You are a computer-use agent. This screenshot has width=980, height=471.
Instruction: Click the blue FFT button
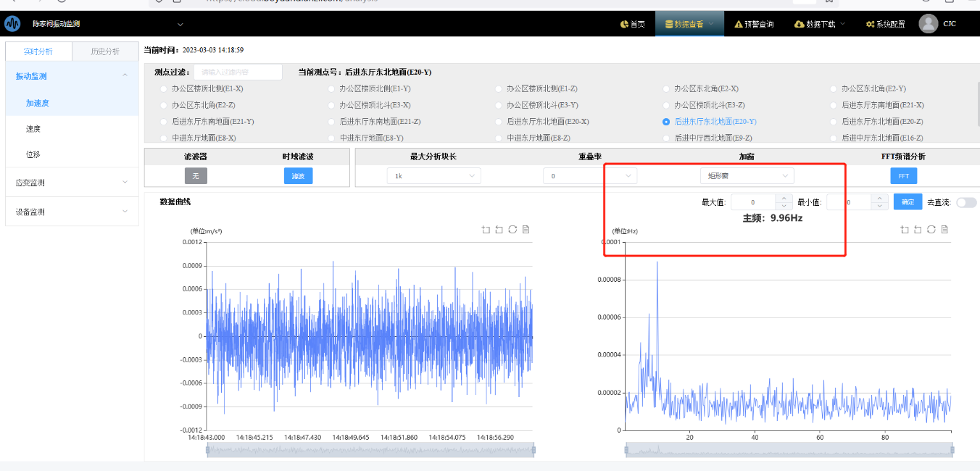903,176
